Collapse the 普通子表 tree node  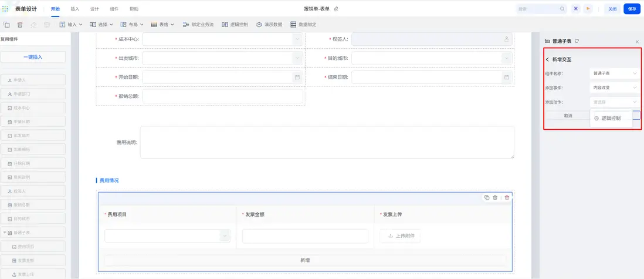point(5,233)
